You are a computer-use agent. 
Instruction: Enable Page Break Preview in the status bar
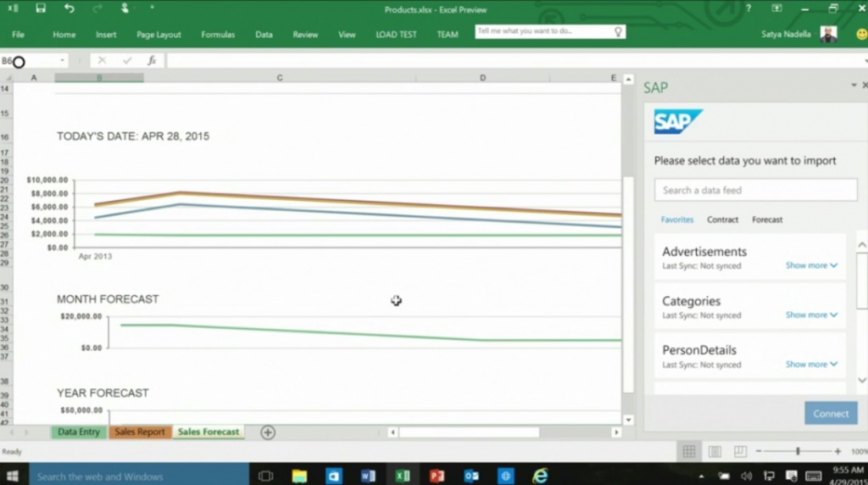click(739, 452)
